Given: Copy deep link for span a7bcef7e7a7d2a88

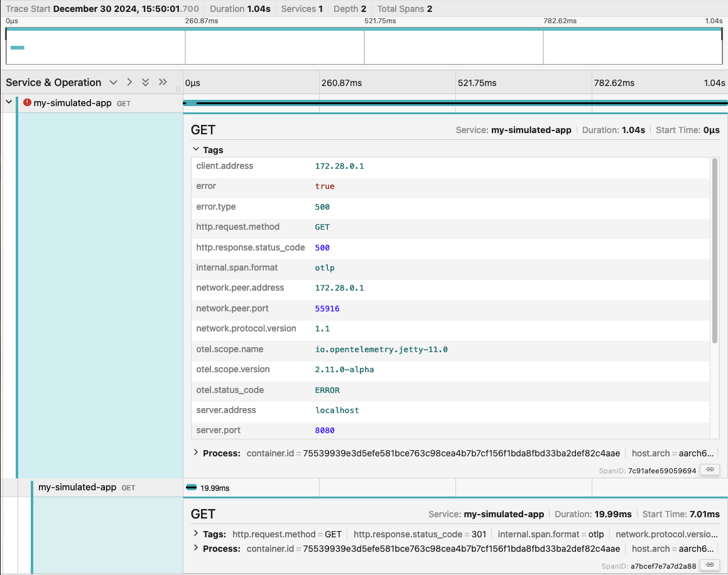Looking at the screenshot, I should 710,565.
